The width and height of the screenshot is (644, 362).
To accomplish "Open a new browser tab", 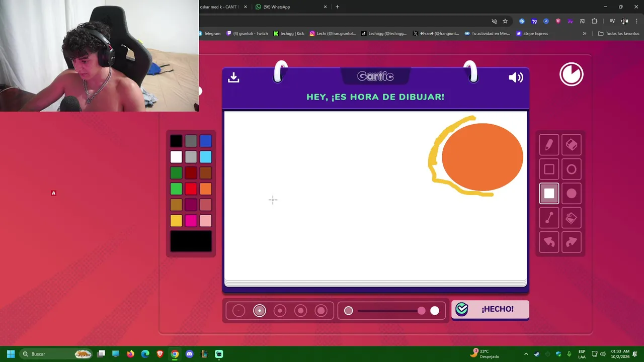I will (337, 7).
